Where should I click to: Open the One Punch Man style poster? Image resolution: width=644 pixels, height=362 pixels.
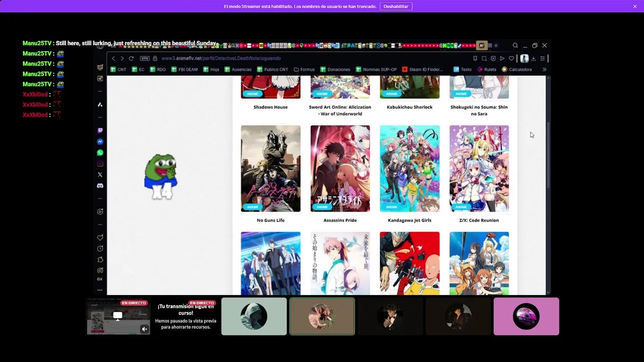410,263
